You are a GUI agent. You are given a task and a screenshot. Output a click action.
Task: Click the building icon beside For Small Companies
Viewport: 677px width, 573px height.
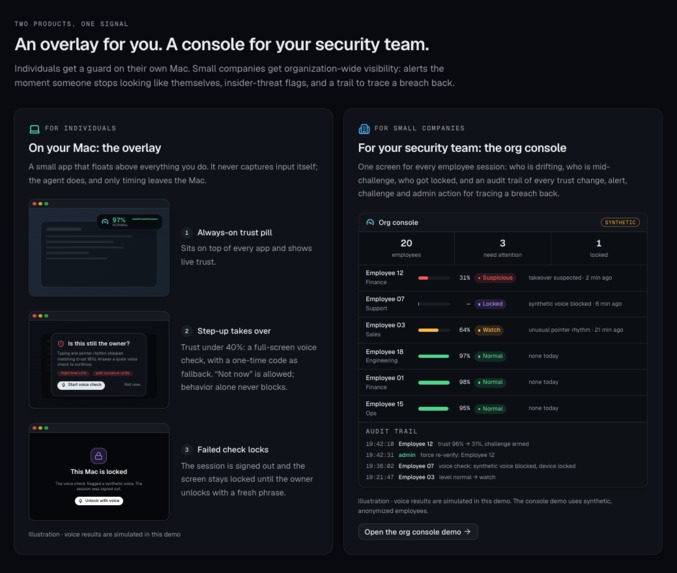point(364,129)
